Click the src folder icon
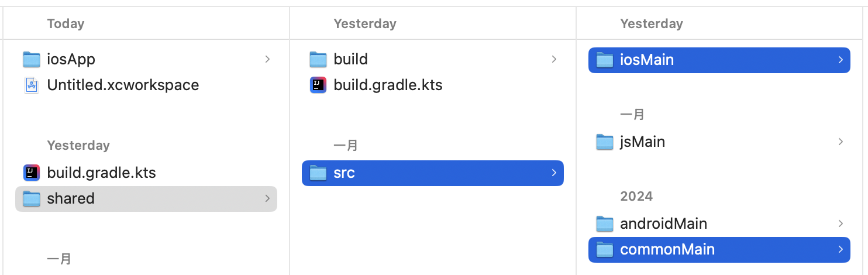868x275 pixels. click(318, 173)
